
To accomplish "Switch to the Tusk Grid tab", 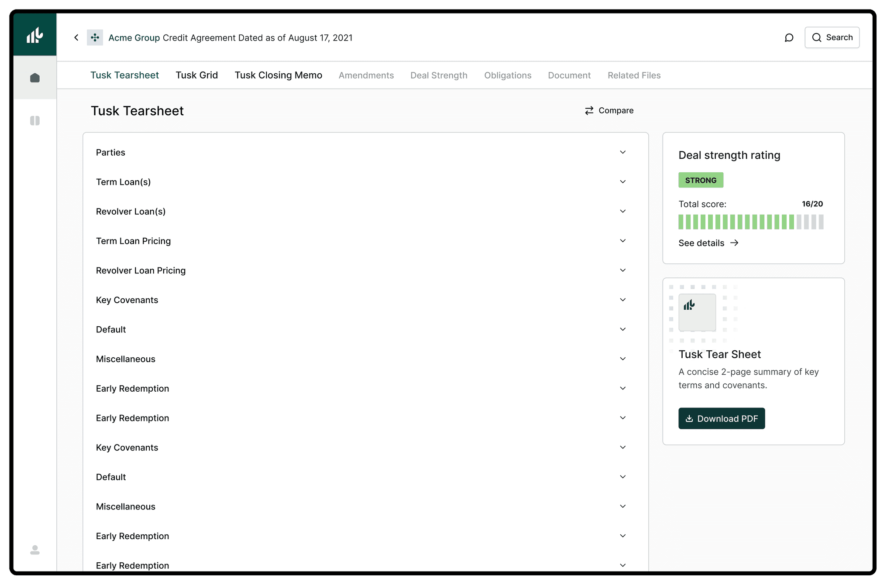I will 196,75.
